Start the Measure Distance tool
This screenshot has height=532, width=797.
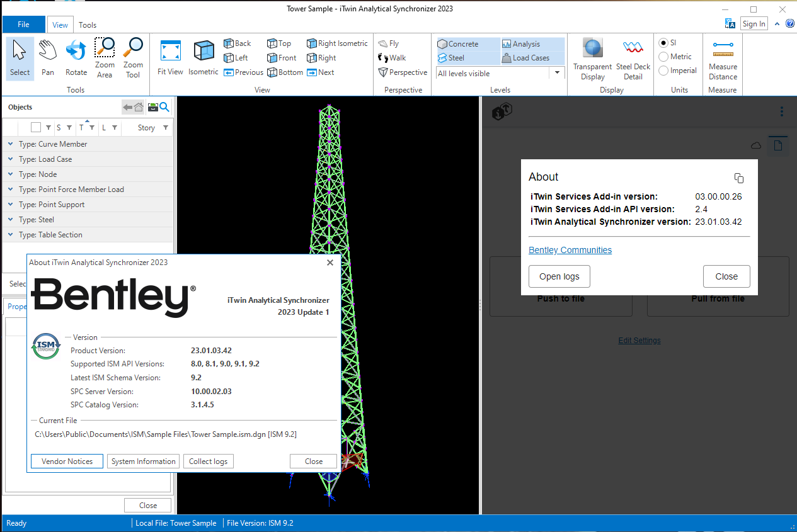723,59
